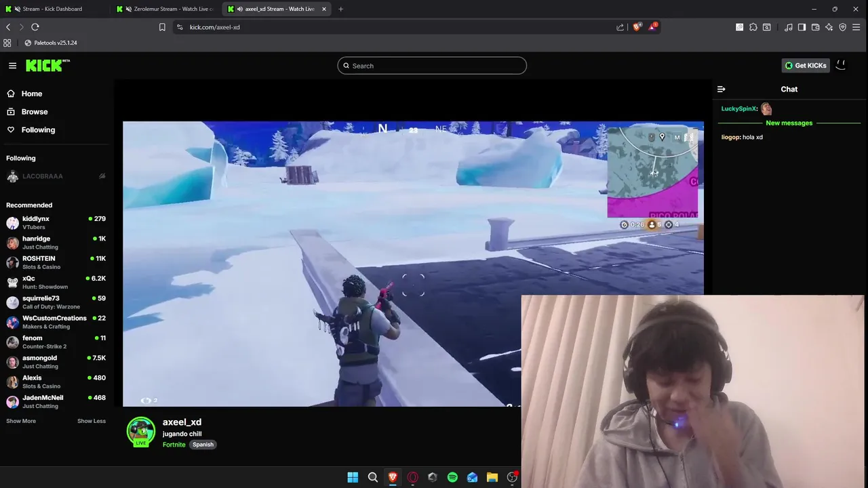Open the Kick hamburger sidebar menu
This screenshot has width=868, height=488.
pos(12,66)
